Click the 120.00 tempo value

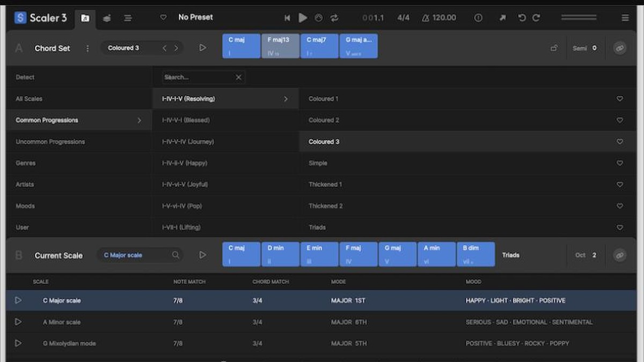click(444, 18)
